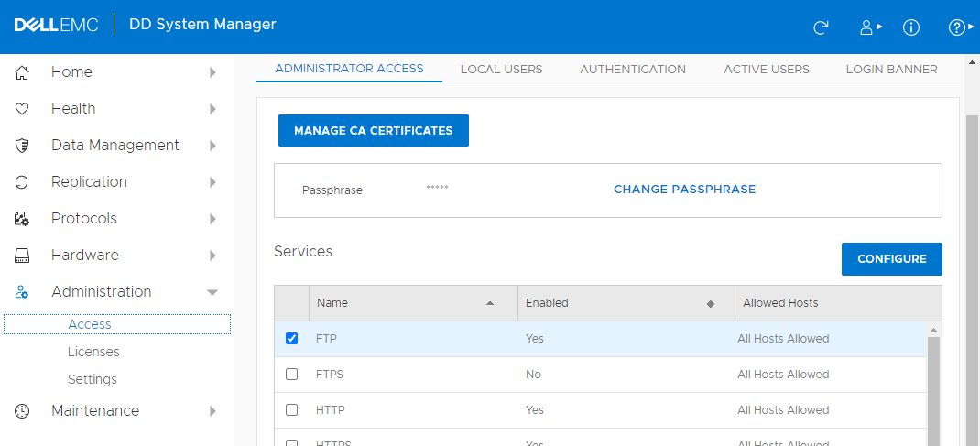Expand the Protocols submenu arrow
The image size is (980, 446).
click(x=212, y=219)
